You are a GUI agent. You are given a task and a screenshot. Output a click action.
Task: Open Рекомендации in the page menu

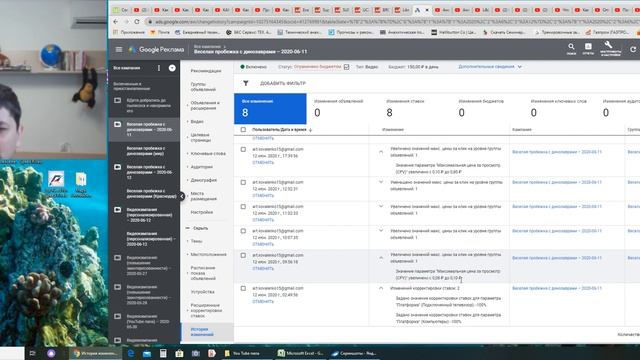click(206, 71)
